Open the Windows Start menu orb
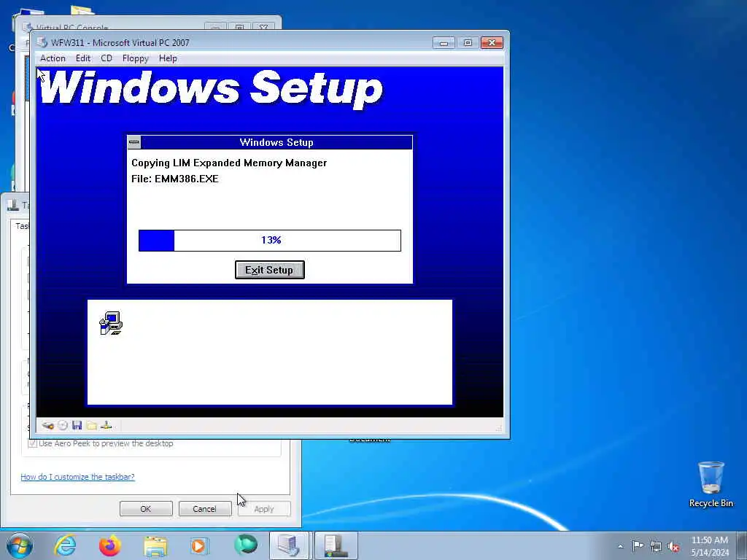The image size is (747, 560). click(20, 545)
